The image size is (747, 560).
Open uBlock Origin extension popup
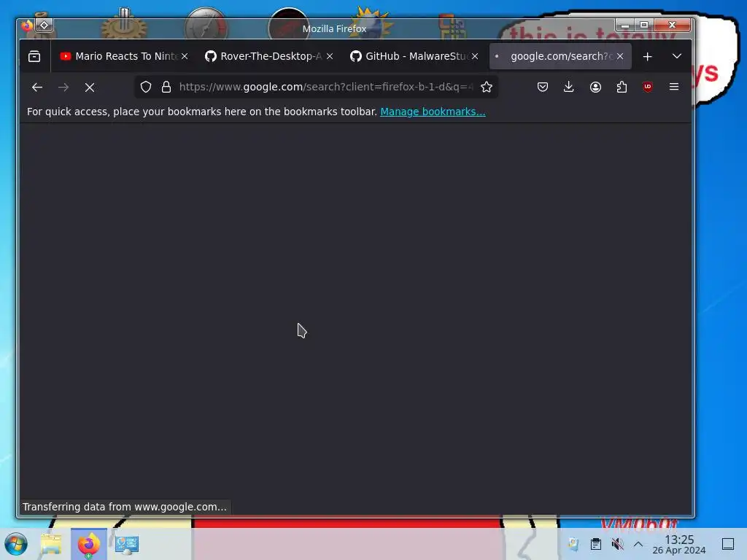pos(648,87)
